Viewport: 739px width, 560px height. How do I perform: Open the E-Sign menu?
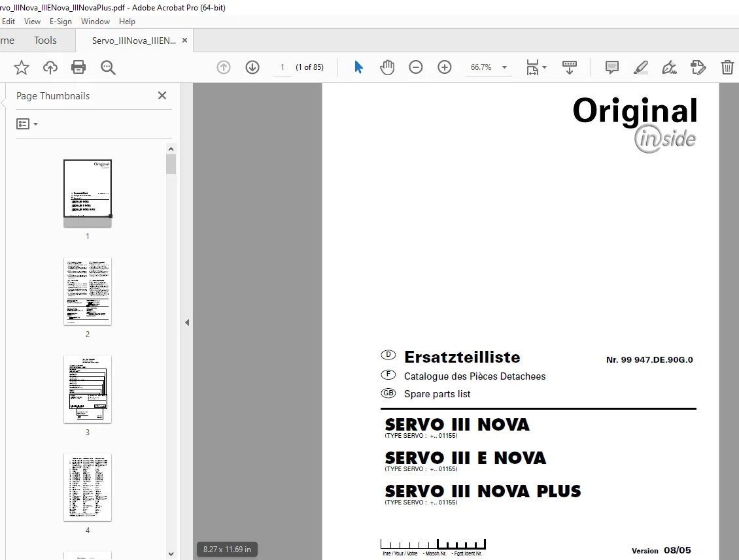(x=61, y=21)
